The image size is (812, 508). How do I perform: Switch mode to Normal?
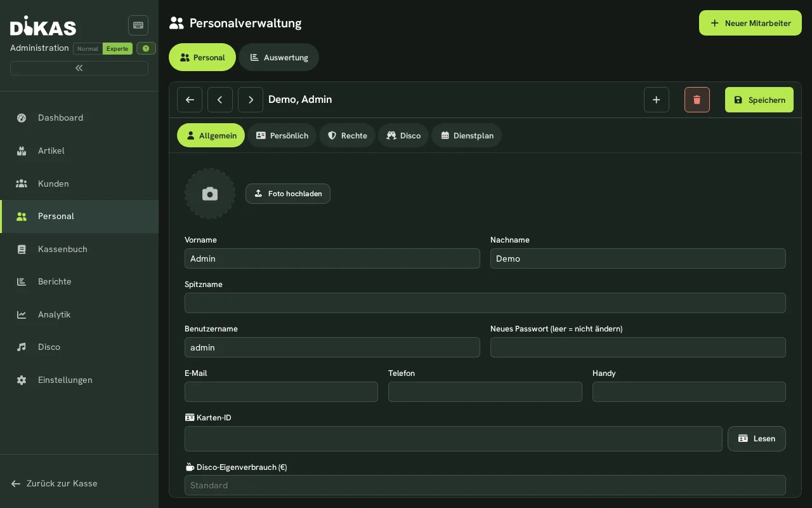[x=88, y=48]
